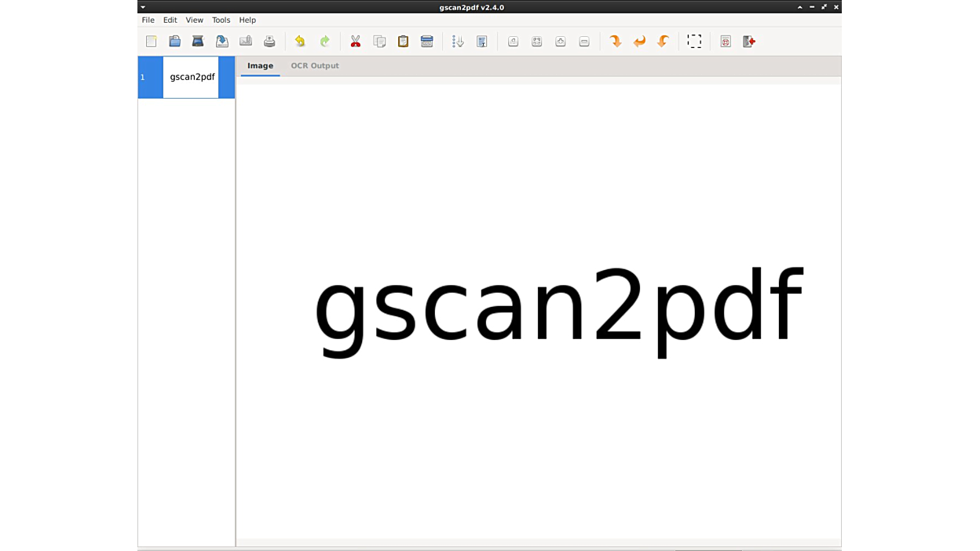The width and height of the screenshot is (980, 551).
Task: Open the View menu
Action: pyautogui.click(x=194, y=20)
